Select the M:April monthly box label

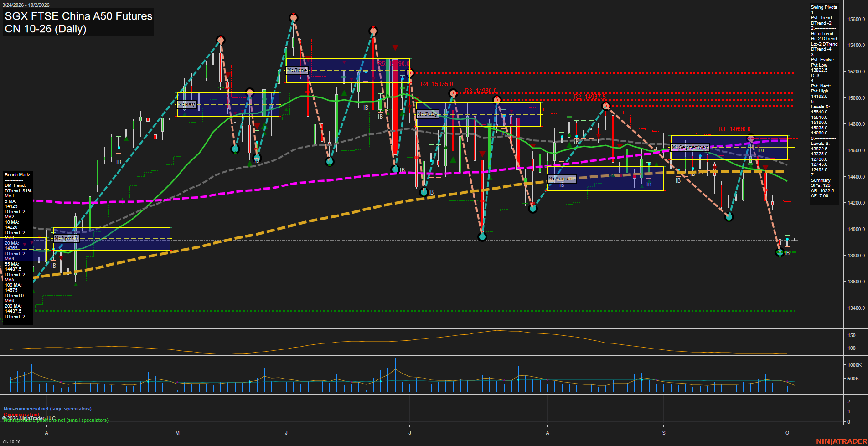tap(67, 239)
